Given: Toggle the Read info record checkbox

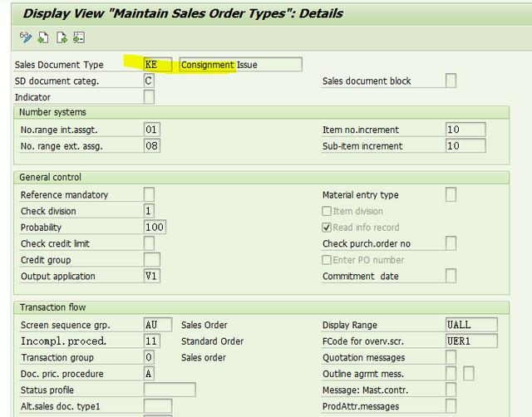Looking at the screenshot, I should click(x=328, y=228).
